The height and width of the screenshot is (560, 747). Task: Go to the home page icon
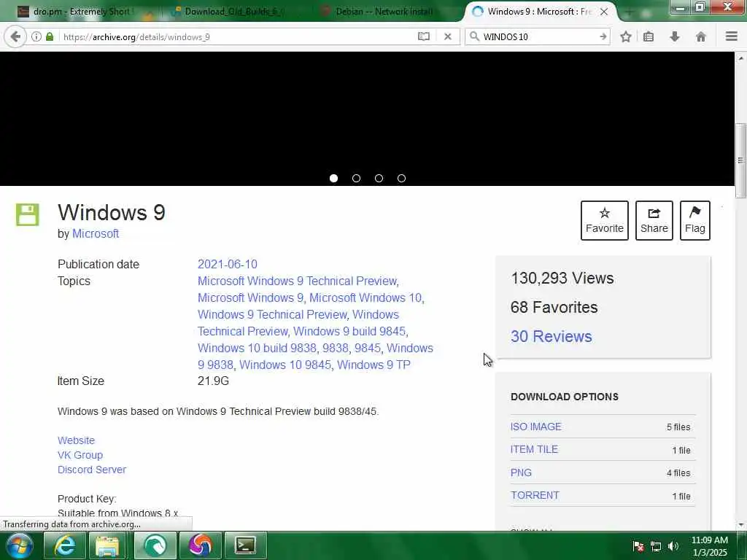[701, 36]
